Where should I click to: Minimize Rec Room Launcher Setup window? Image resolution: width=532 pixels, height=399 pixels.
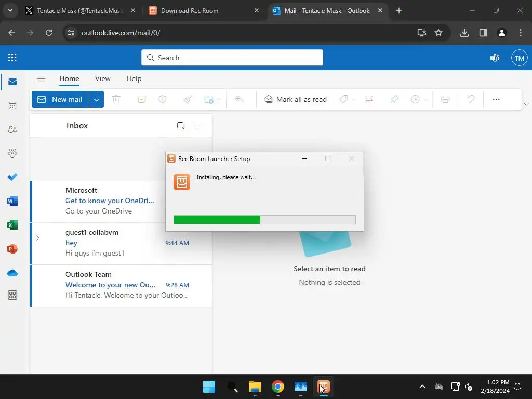tap(304, 158)
